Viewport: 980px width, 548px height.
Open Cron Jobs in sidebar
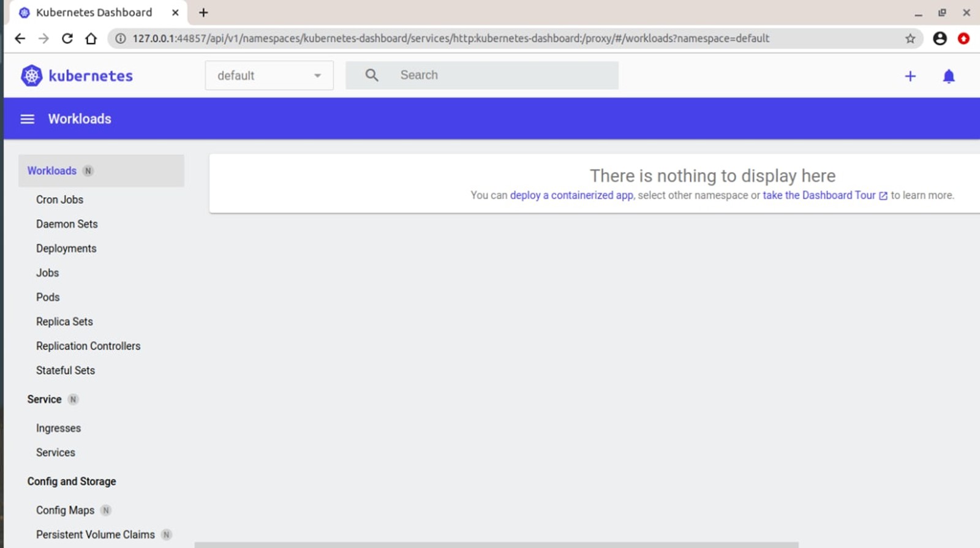[59, 200]
